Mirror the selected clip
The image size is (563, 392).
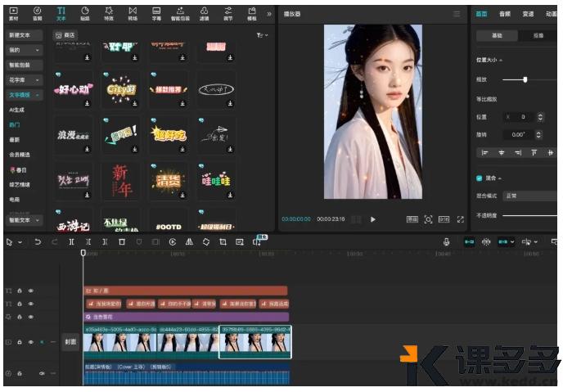tap(189, 242)
